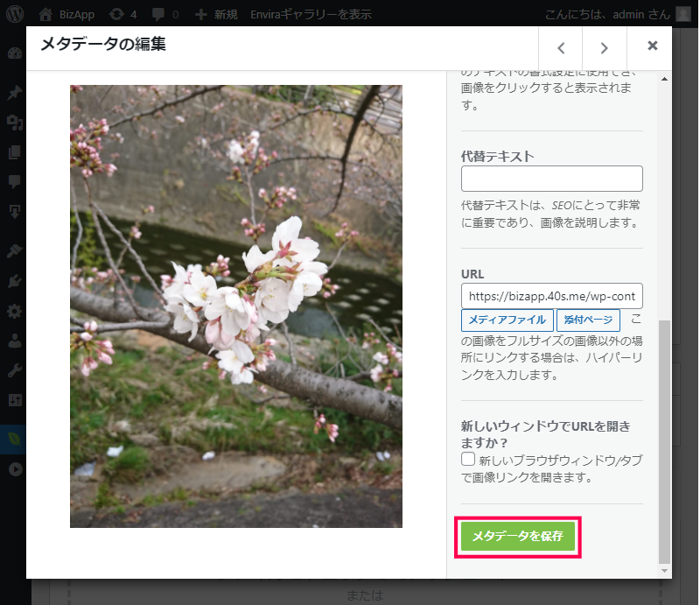Open the Settings gear sidebar icon

pyautogui.click(x=15, y=311)
